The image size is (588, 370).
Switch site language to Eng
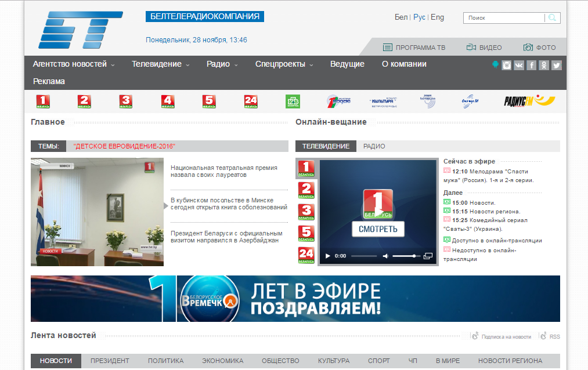pos(437,17)
